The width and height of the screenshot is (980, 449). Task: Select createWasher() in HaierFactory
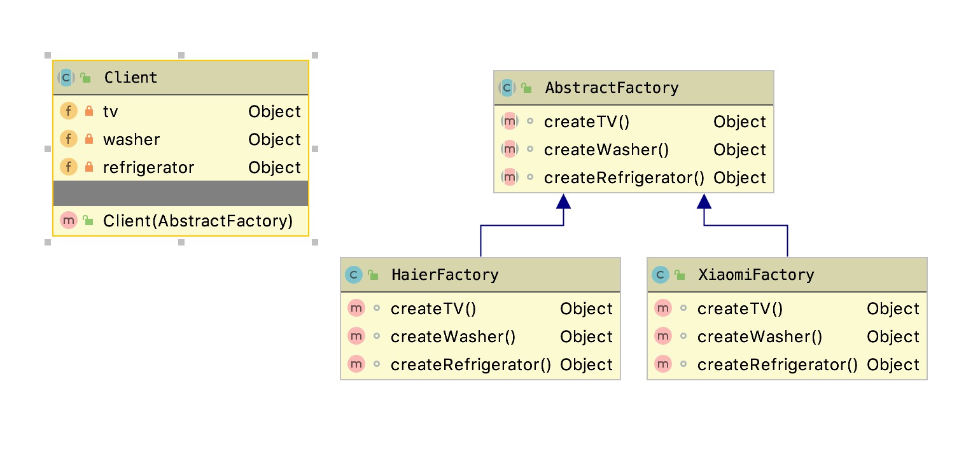point(453,336)
